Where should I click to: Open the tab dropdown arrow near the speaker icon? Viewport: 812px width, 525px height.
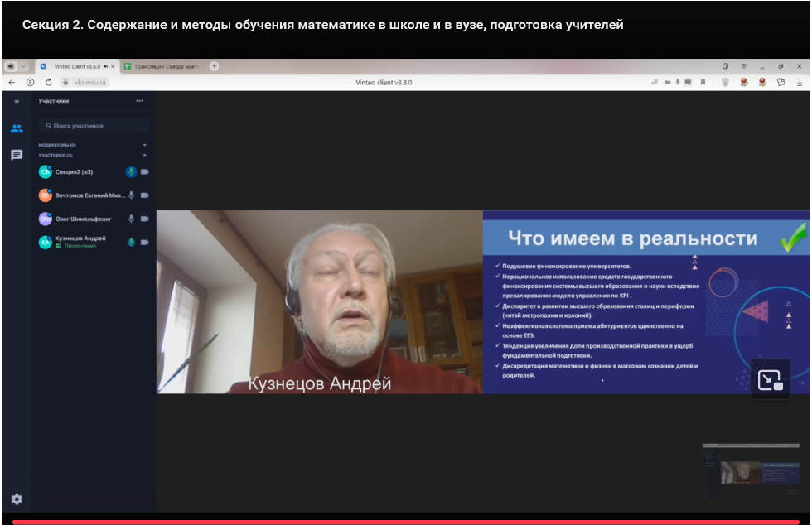[x=23, y=66]
